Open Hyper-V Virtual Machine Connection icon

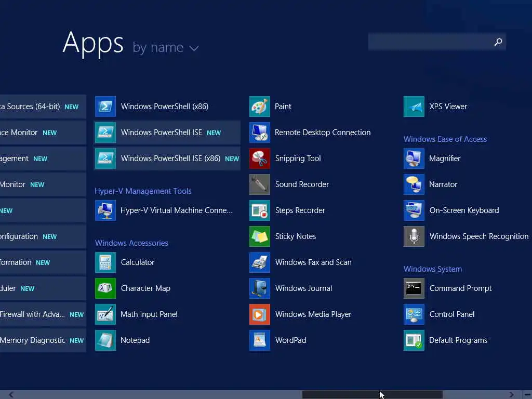[x=105, y=210]
